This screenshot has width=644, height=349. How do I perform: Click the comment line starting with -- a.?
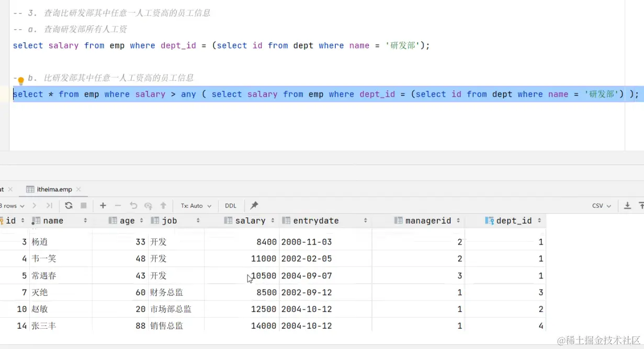point(70,29)
